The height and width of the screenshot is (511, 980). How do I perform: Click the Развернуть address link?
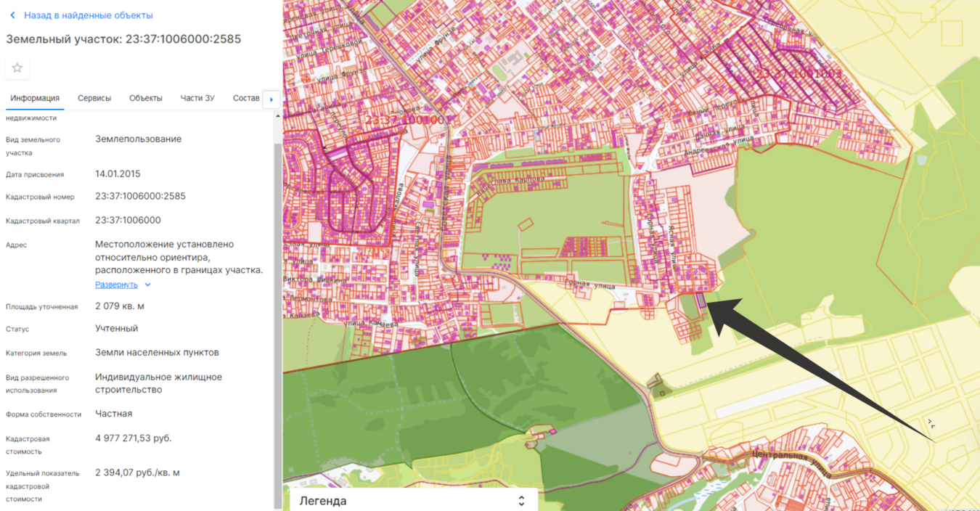[x=116, y=285]
